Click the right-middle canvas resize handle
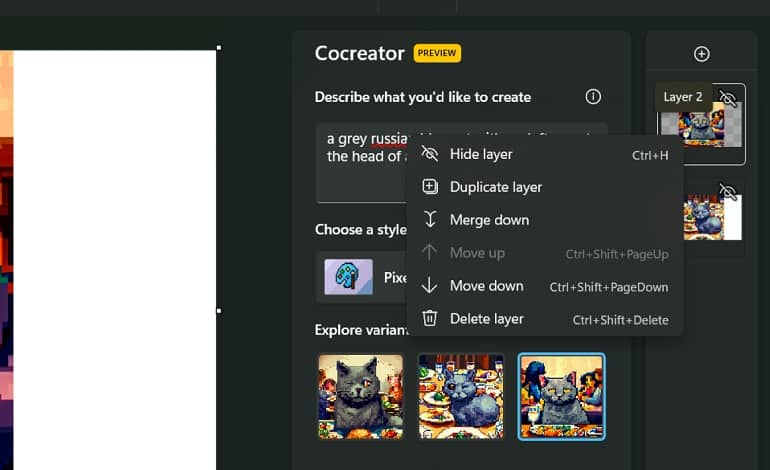This screenshot has width=770, height=470. (219, 310)
